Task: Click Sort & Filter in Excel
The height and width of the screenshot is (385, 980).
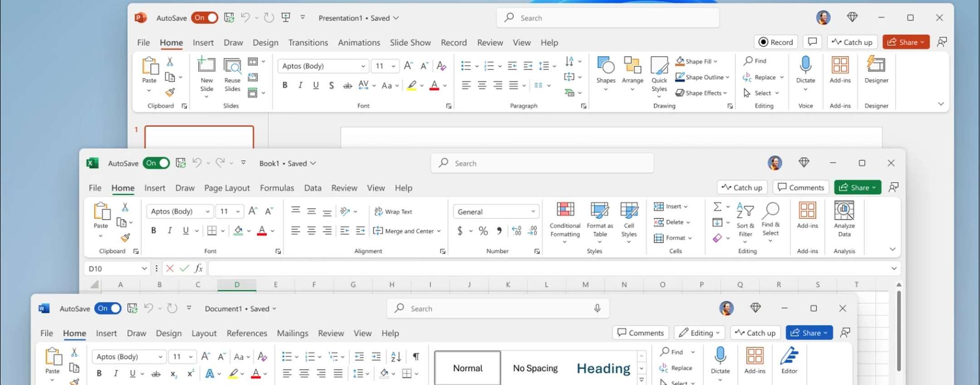Action: click(745, 222)
